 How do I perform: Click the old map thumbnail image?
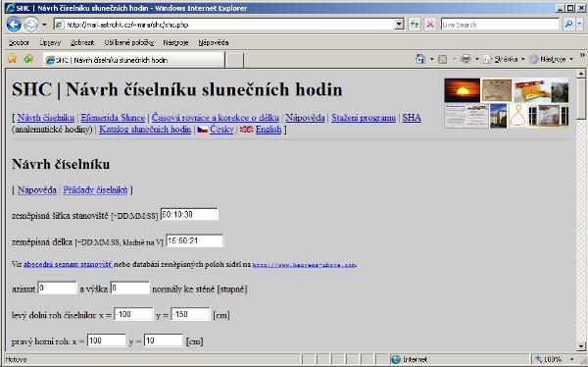pos(497,90)
